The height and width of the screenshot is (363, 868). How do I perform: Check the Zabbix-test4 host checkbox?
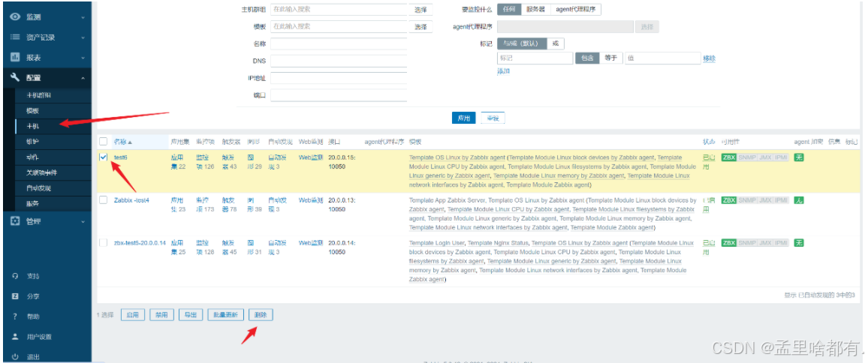(104, 199)
